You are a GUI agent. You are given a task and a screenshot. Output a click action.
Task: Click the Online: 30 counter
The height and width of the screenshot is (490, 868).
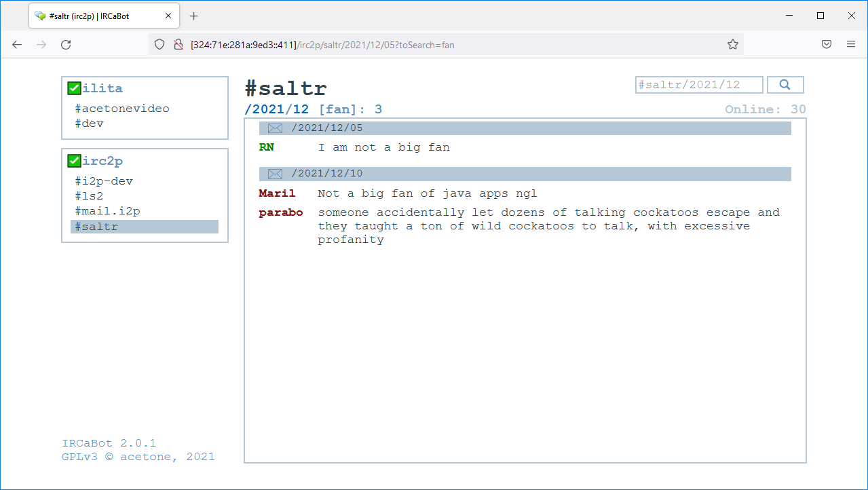pos(766,109)
